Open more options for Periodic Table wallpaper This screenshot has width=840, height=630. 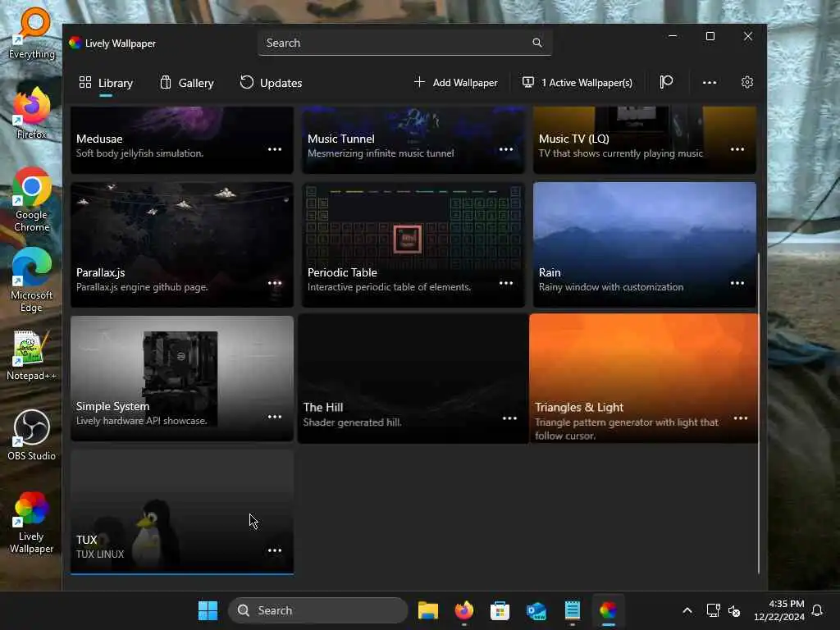506,283
